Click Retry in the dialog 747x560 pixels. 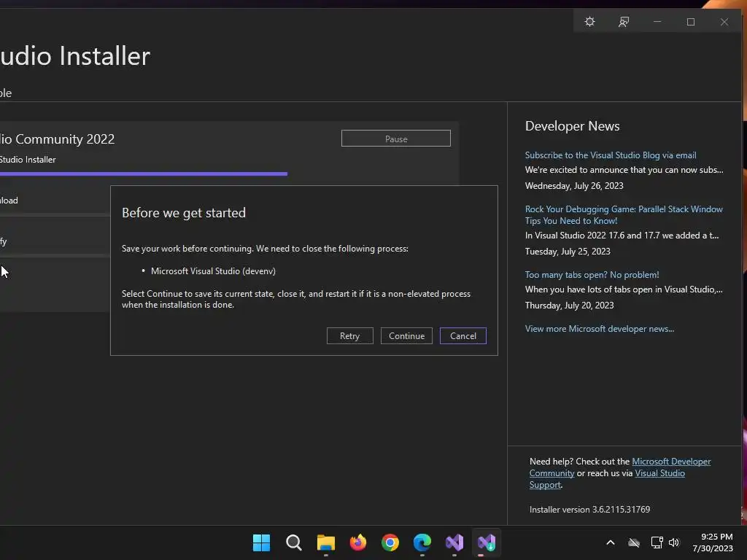click(349, 335)
